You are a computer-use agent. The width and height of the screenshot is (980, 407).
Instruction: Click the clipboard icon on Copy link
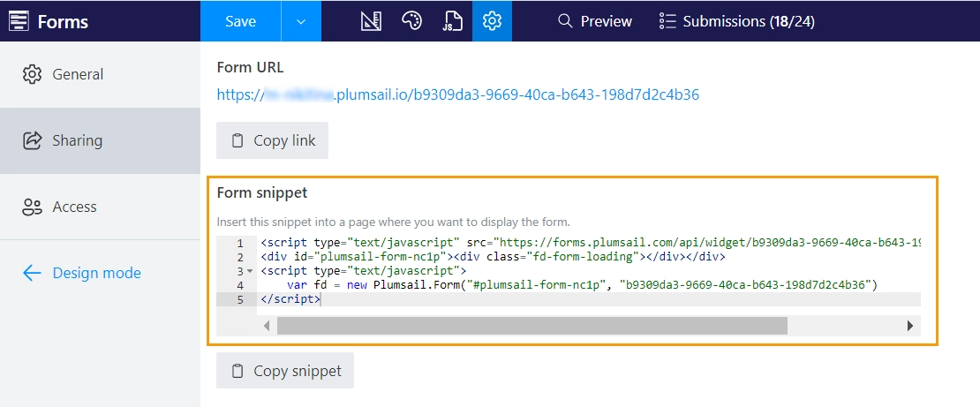tap(237, 140)
